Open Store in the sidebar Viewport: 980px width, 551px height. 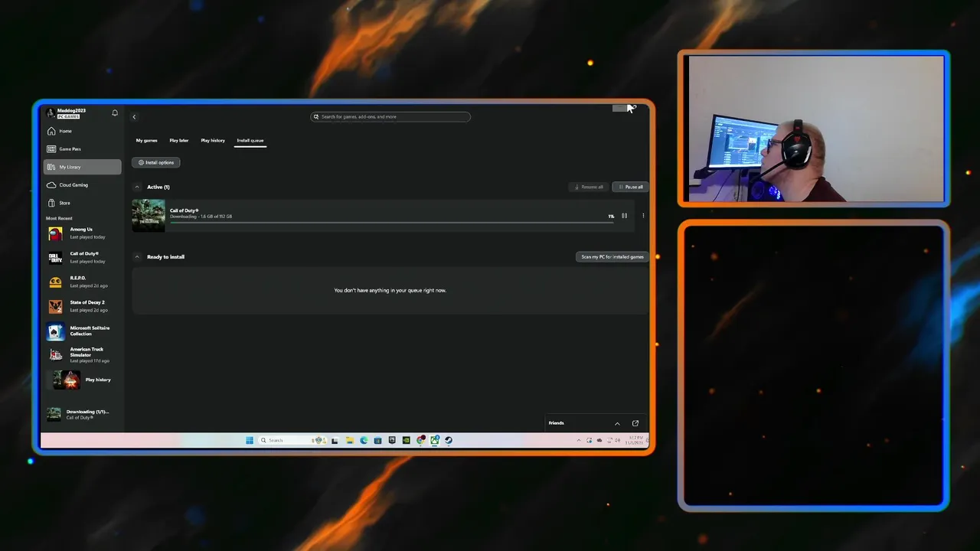click(82, 203)
